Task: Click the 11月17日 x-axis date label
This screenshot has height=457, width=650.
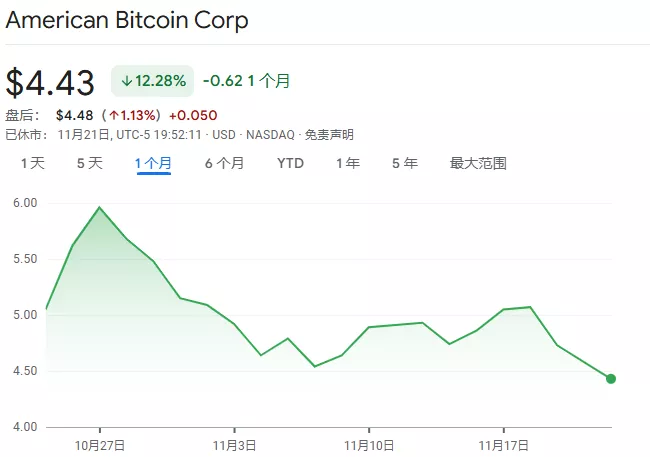Action: tap(503, 443)
